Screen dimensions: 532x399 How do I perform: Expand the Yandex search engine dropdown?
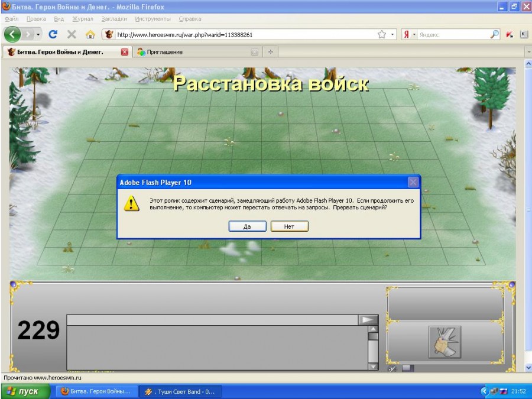point(414,34)
